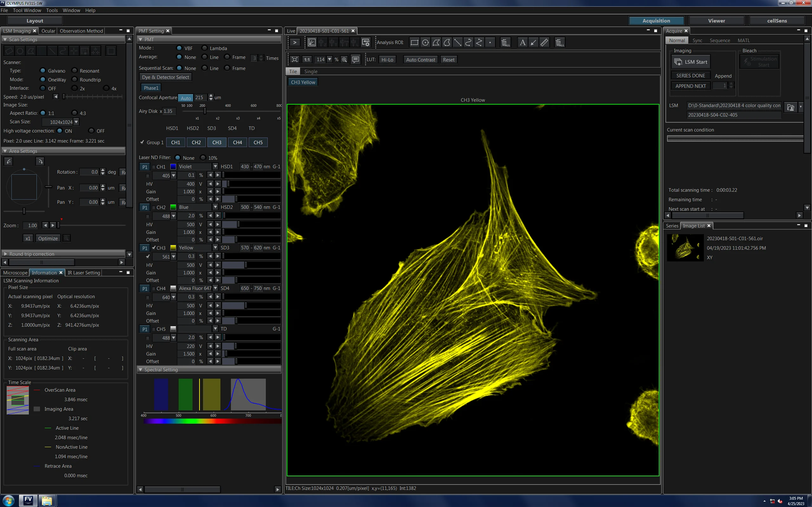Viewport: 812px width, 507px height.
Task: Select the rectangle Analysis ROI tool
Action: coord(414,42)
